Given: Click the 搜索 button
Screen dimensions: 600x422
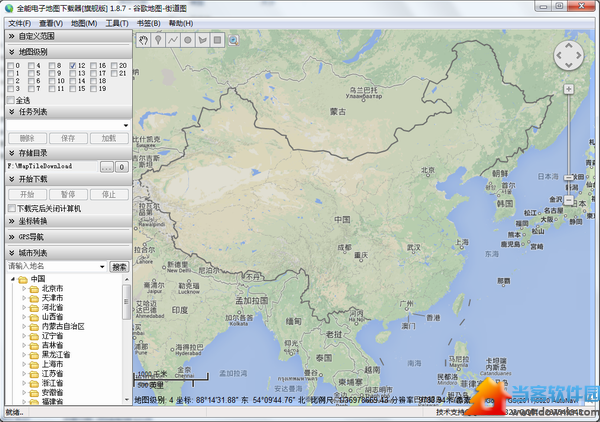Looking at the screenshot, I should click(119, 267).
